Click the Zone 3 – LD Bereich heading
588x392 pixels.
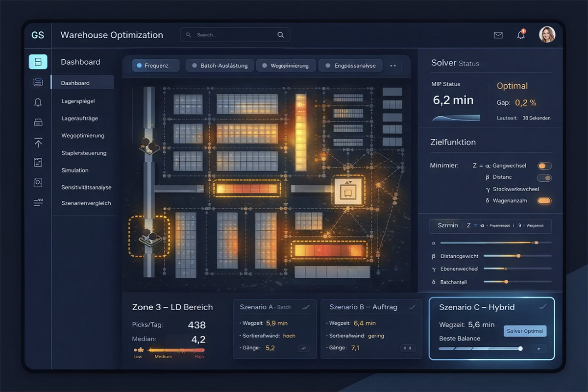[172, 307]
